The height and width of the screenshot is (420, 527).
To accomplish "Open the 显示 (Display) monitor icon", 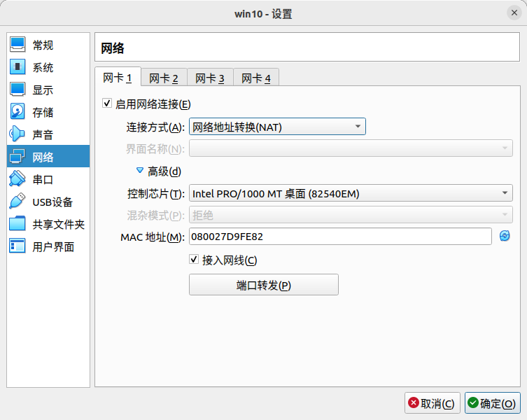I will pos(17,90).
